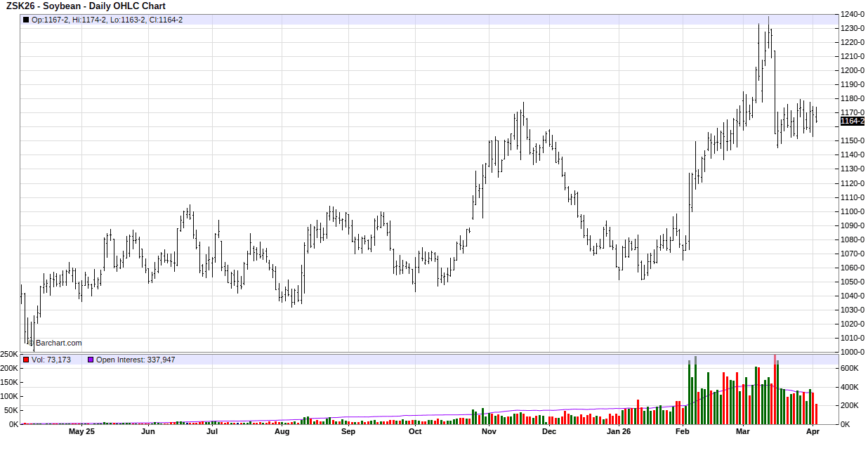The width and height of the screenshot is (868, 453).
Task: Select the Aug label on time axis
Action: click(282, 432)
